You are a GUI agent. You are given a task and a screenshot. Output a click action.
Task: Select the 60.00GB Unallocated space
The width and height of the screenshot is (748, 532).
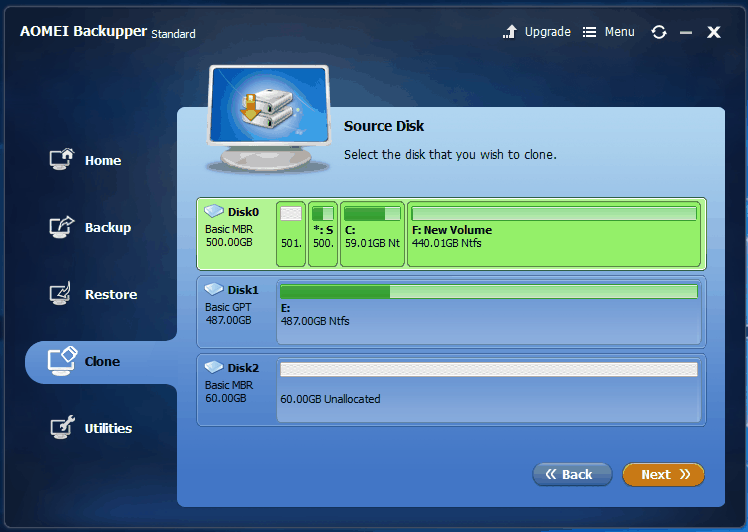[488, 390]
